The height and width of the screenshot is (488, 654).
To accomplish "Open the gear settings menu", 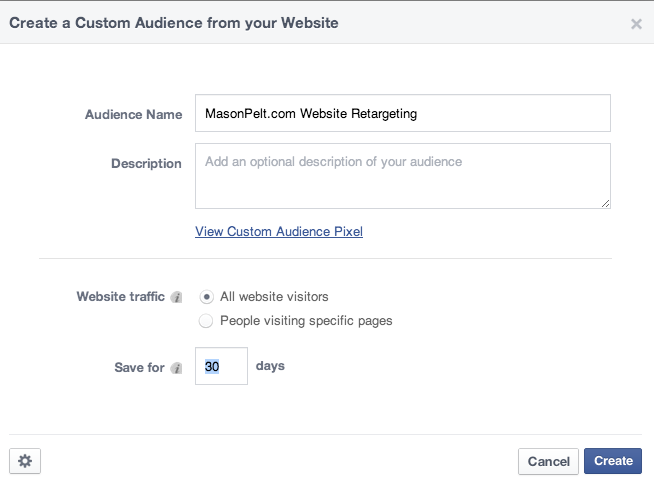I will tap(25, 461).
